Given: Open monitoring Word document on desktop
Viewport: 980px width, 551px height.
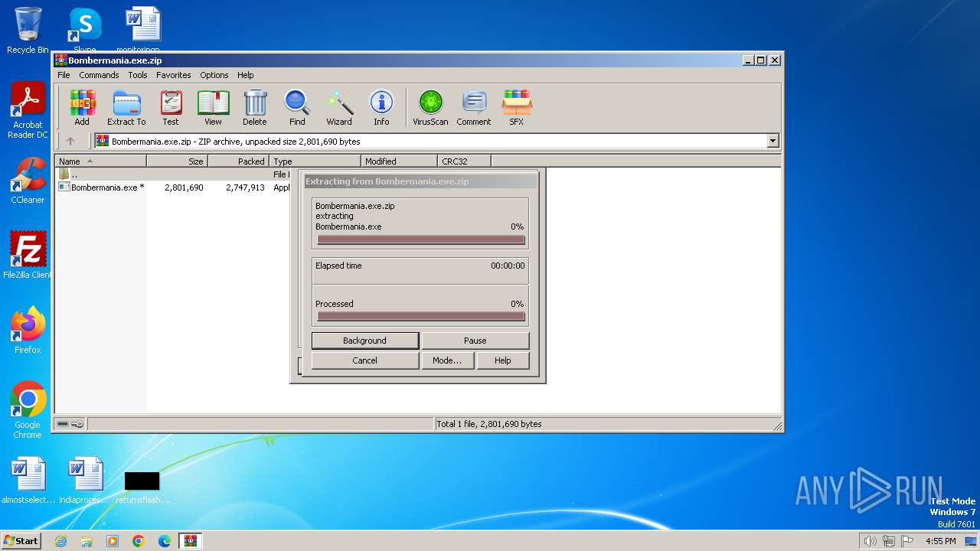Looking at the screenshot, I should (142, 31).
